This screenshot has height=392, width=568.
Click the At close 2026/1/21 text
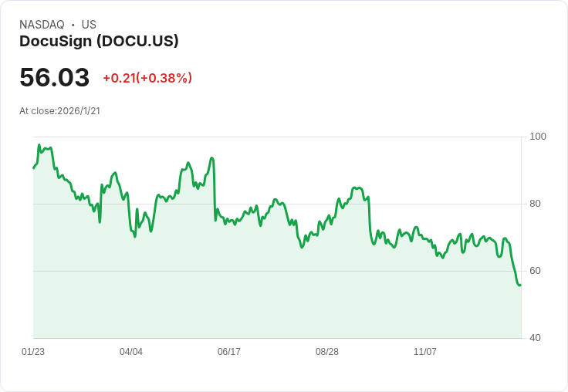[x=59, y=111]
